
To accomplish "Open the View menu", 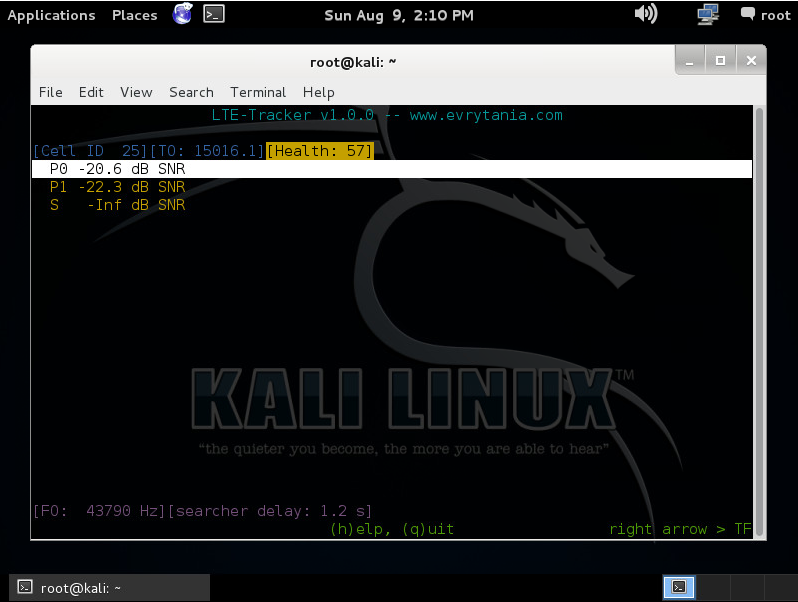I will coord(136,92).
